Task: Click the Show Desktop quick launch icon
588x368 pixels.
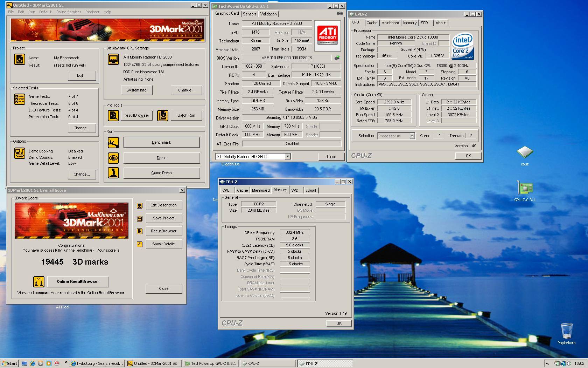Action: point(24,363)
